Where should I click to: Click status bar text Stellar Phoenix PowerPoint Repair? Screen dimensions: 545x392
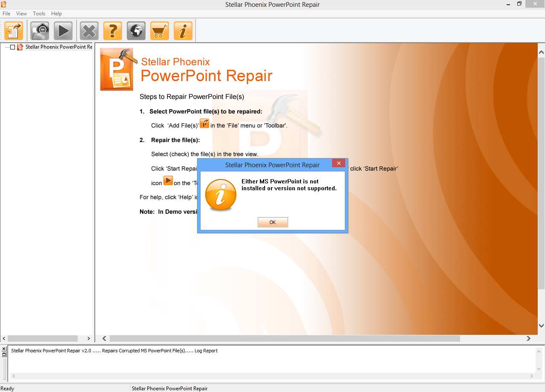[169, 389]
